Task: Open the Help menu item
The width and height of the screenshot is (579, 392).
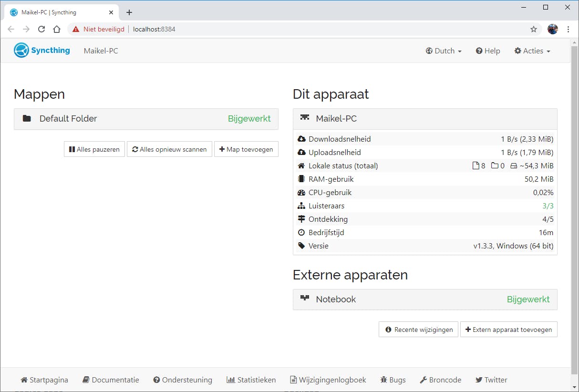Action: click(x=488, y=51)
